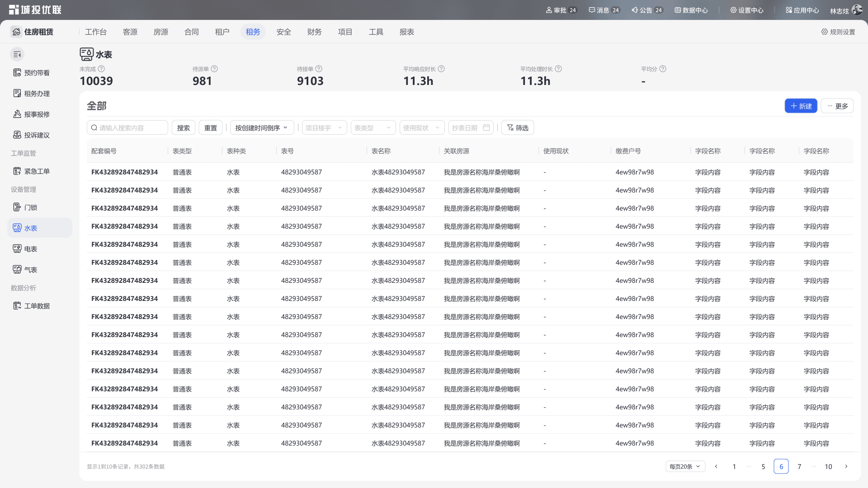Switch to the 财务 top tab
Viewport: 868px width, 488px height.
pyautogui.click(x=315, y=32)
